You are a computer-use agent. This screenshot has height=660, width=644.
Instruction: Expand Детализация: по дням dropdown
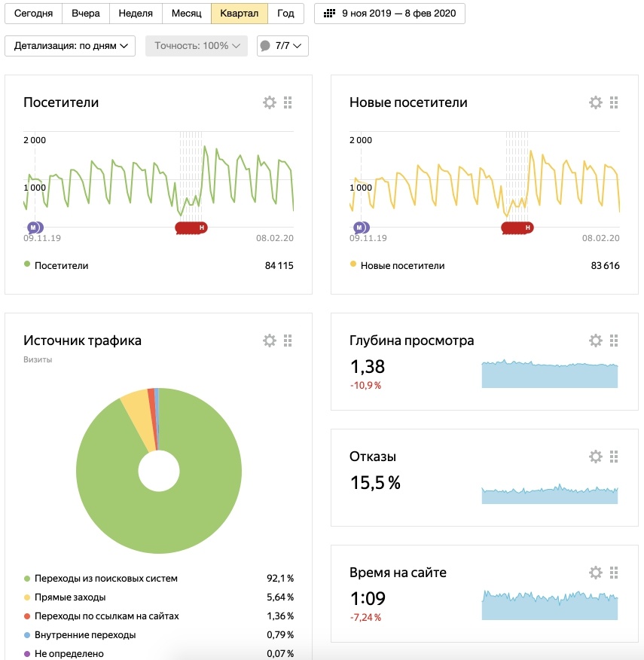point(69,46)
